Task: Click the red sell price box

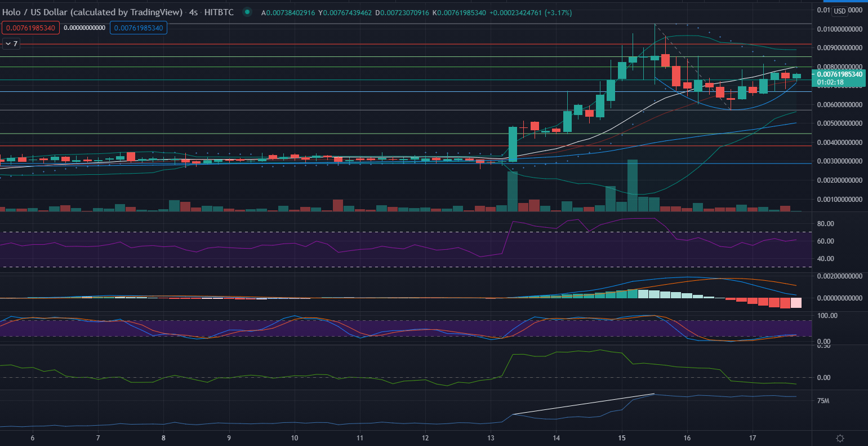Action: coord(31,28)
